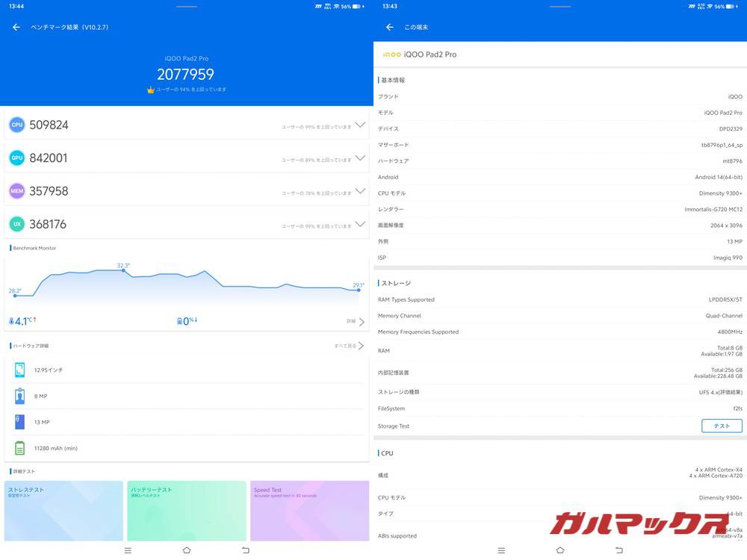
Task: Tap the back arrow on the benchmark result screen
Action: pyautogui.click(x=15, y=27)
